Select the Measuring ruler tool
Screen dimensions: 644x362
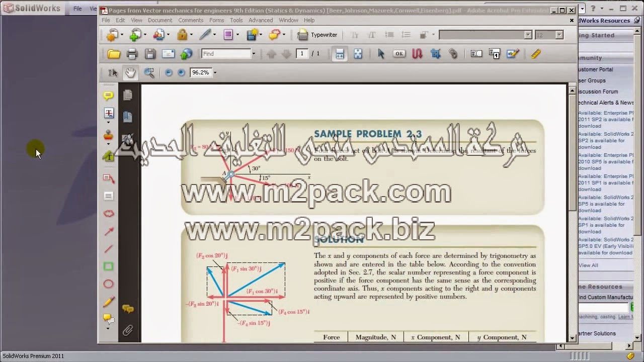pos(535,54)
